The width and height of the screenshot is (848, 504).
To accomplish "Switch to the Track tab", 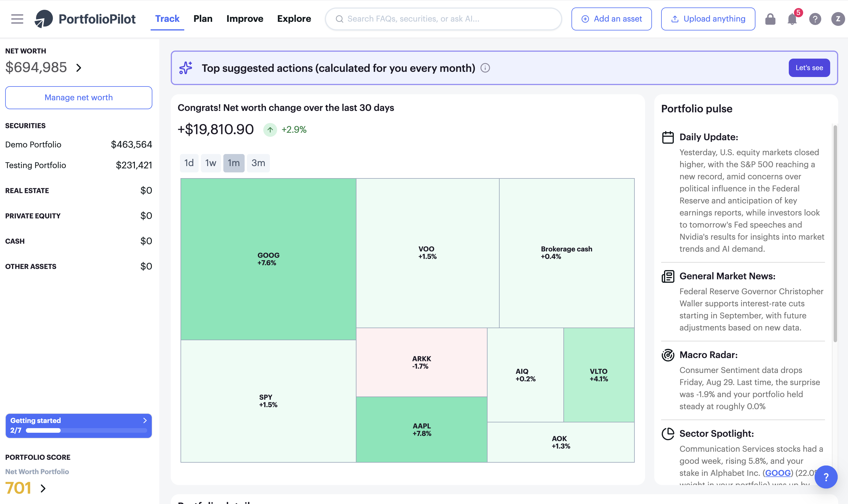I will point(167,19).
